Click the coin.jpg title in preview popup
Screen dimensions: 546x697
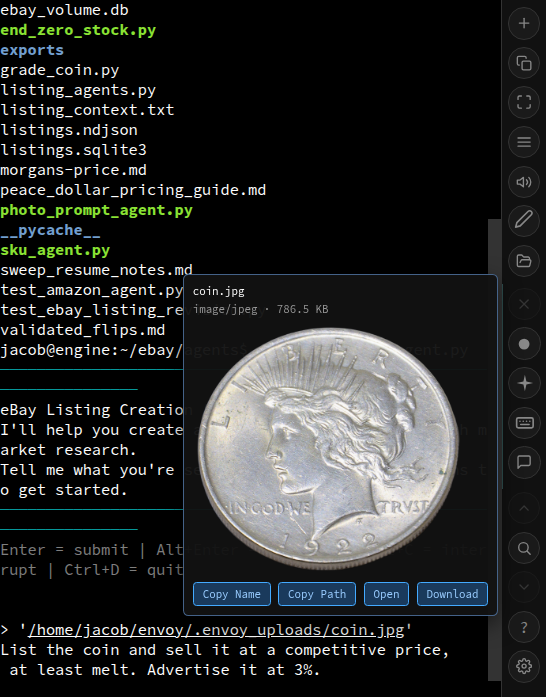click(218, 291)
